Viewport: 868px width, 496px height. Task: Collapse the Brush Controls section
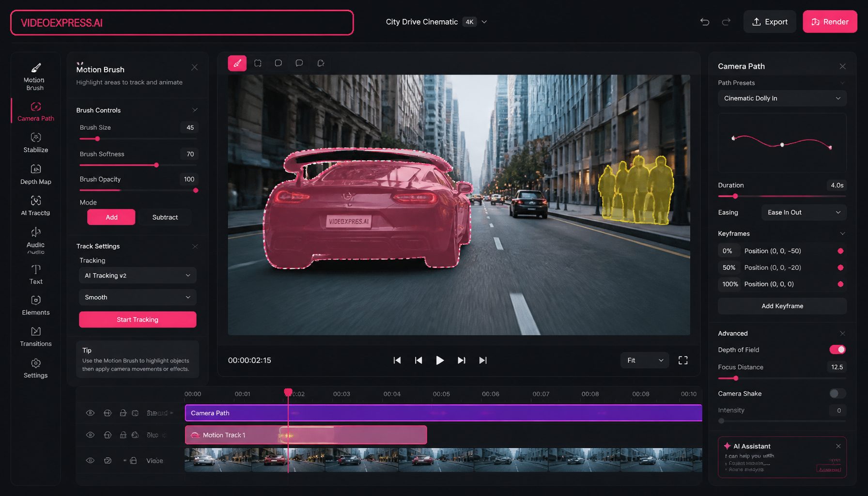(195, 110)
